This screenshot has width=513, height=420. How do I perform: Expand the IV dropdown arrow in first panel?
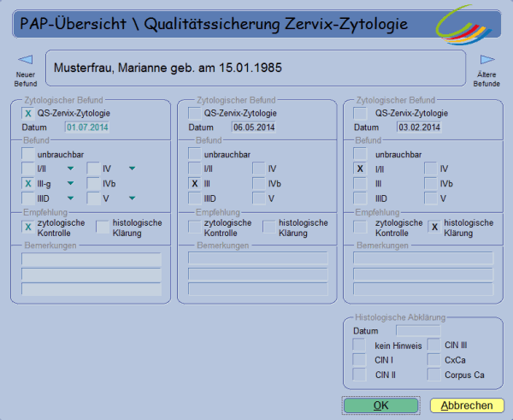pos(133,169)
